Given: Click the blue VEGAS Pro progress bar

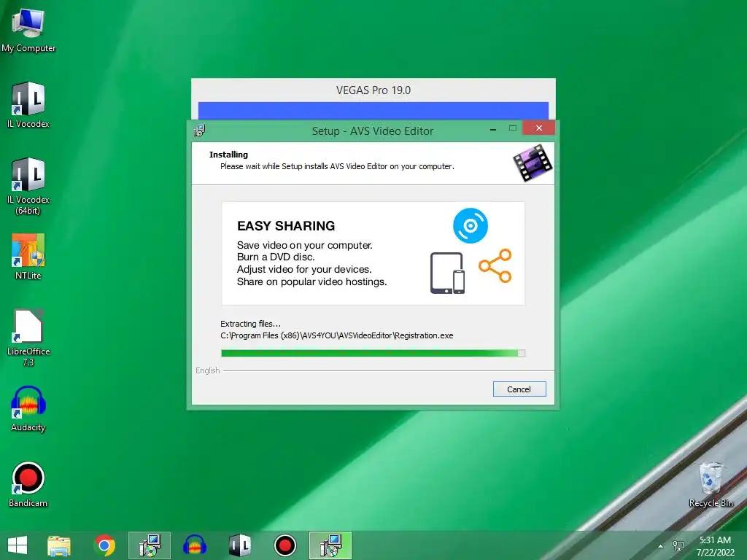Looking at the screenshot, I should tap(373, 111).
